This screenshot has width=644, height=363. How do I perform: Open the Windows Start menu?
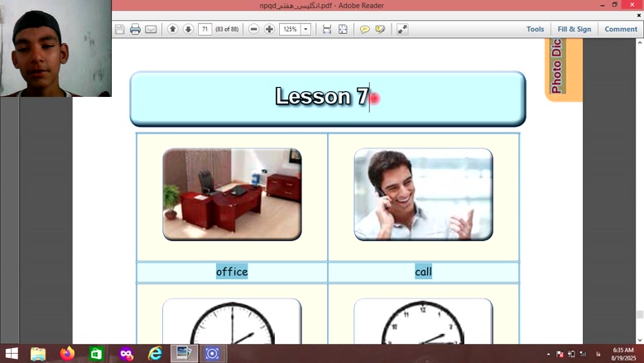[x=12, y=354]
